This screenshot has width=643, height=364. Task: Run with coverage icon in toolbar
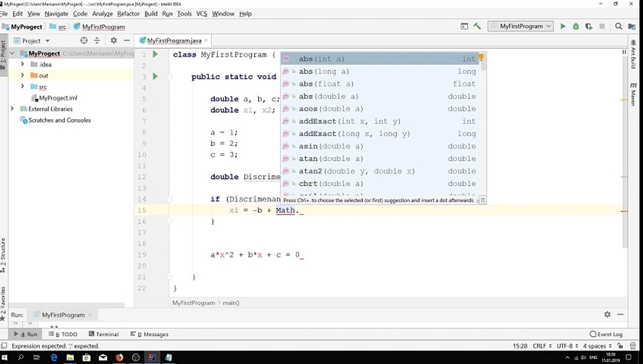pos(588,26)
